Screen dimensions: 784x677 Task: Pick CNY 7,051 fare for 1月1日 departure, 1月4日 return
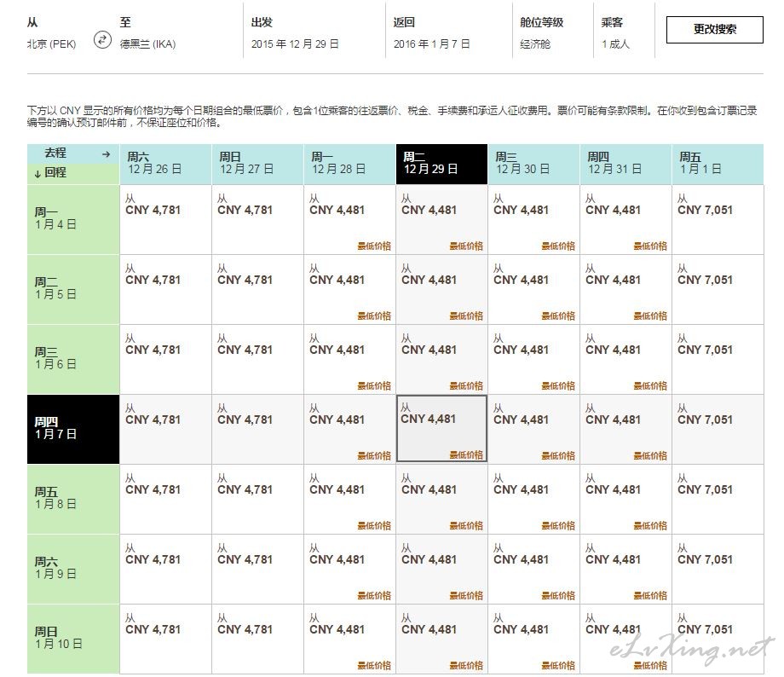pyautogui.click(x=718, y=219)
